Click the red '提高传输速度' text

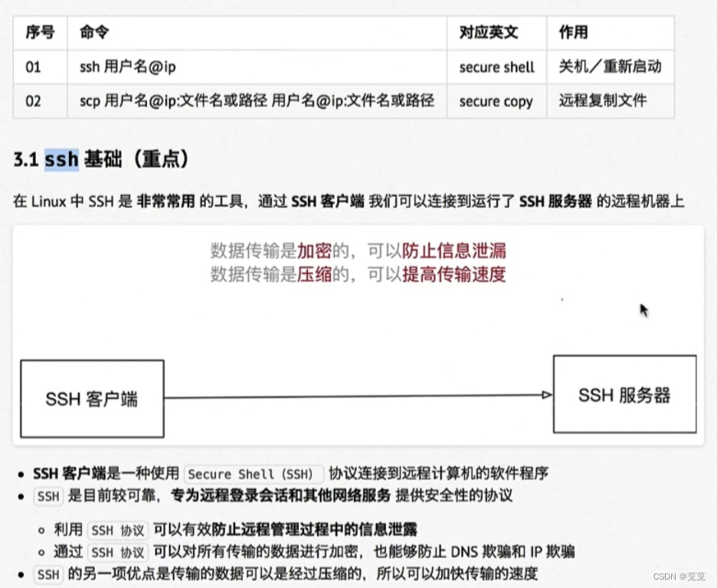tap(454, 274)
